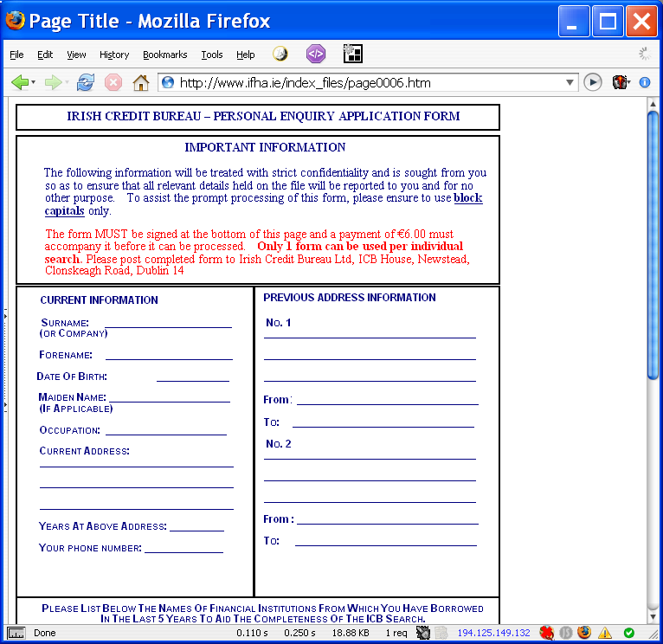Click the bug gear icon in the status bar
663x644 pixels.
[423, 633]
